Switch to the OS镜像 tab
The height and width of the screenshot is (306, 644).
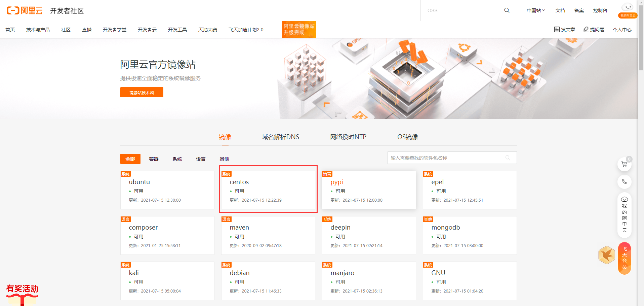coord(408,137)
